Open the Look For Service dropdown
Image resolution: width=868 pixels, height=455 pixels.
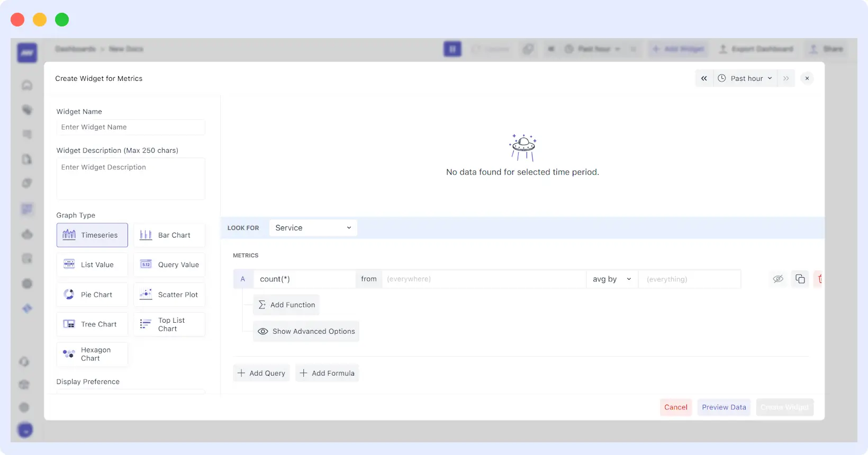313,228
